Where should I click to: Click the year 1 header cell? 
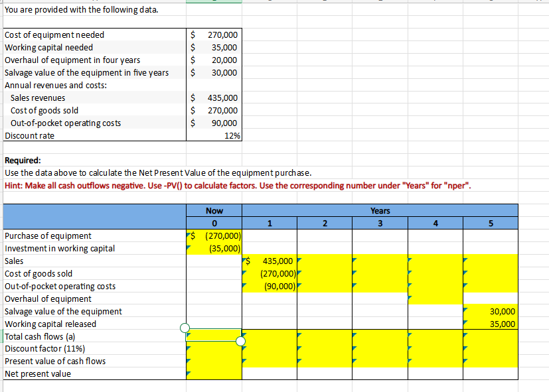(270, 223)
